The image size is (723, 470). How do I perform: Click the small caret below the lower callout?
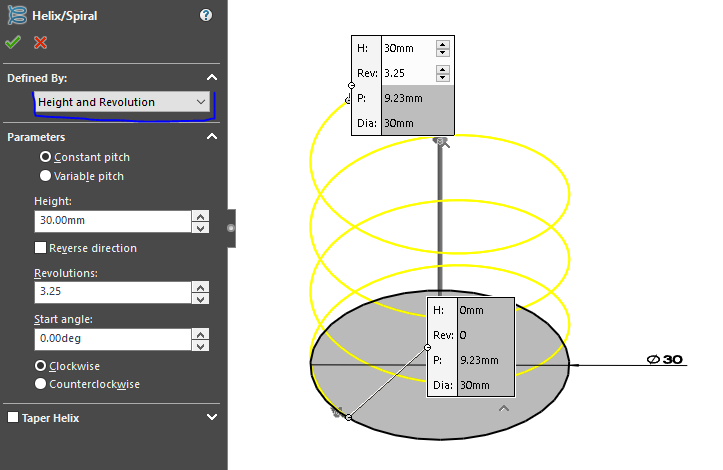coord(504,408)
